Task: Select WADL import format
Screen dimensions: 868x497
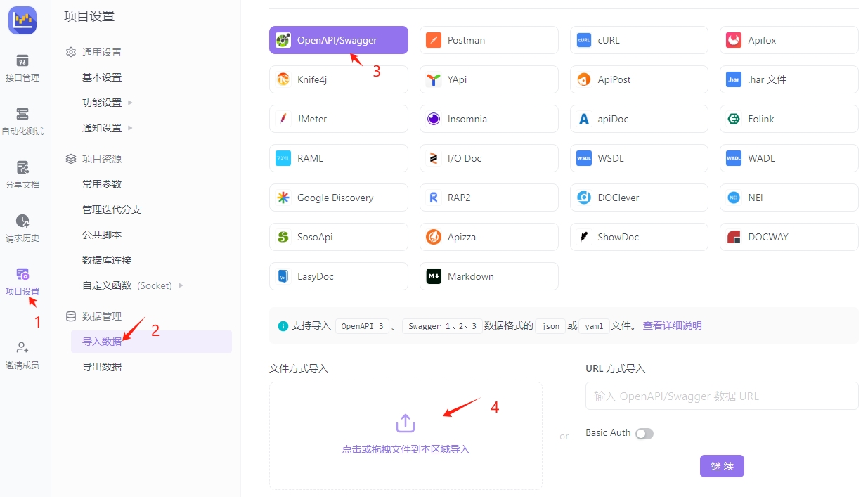Action: 789,158
